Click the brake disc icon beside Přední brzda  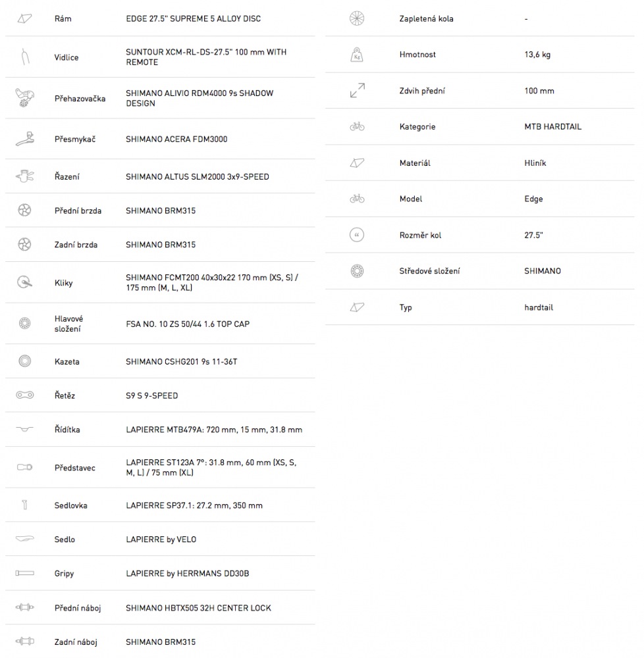pos(25,210)
